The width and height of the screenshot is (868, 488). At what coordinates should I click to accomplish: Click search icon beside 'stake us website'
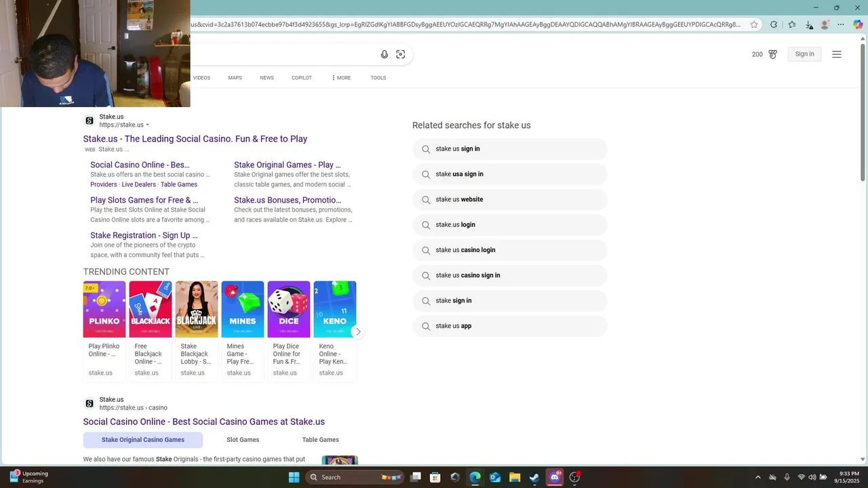(426, 200)
